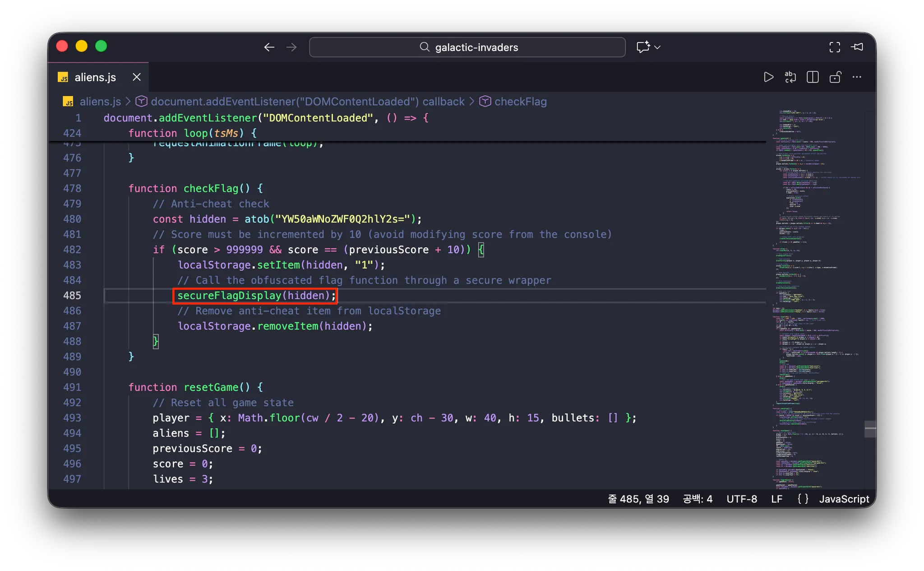Close the aliens.js tab
The height and width of the screenshot is (571, 924).
(x=137, y=77)
